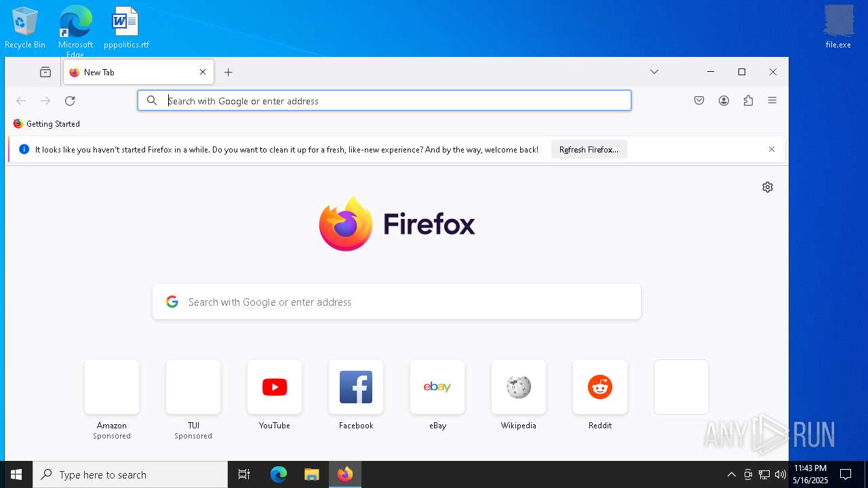The image size is (868, 488).
Task: Open Save to Pocket icon
Action: [x=699, y=100]
